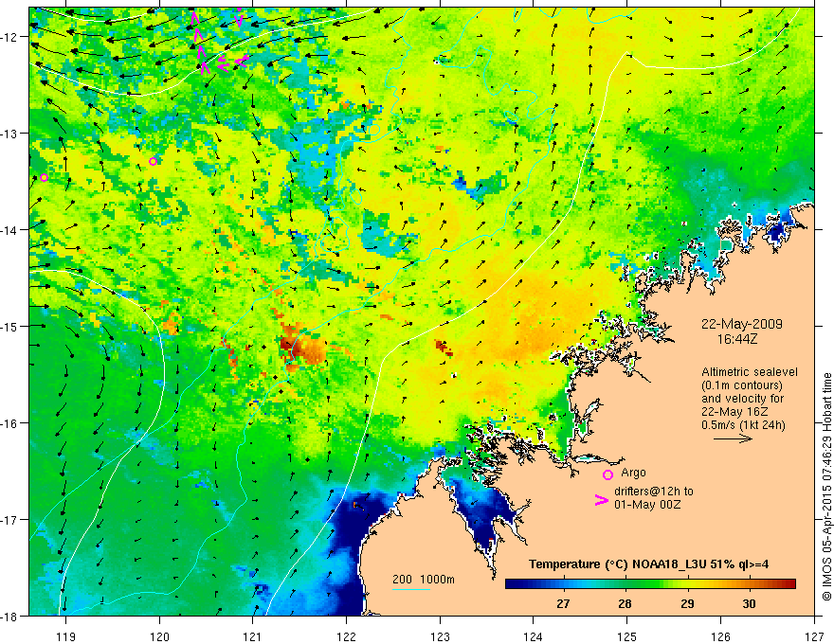The image size is (834, 644).
Task: Click the colorbar tick label 27
Action: click(563, 603)
